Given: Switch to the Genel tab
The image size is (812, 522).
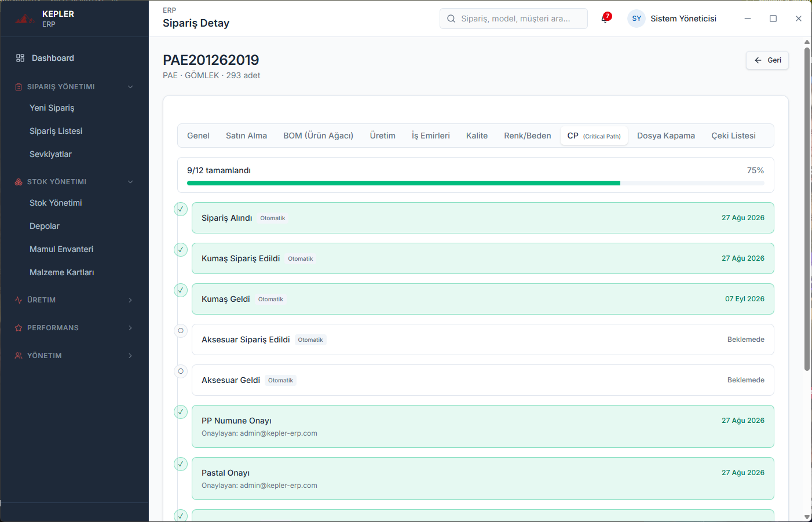Looking at the screenshot, I should [x=198, y=136].
